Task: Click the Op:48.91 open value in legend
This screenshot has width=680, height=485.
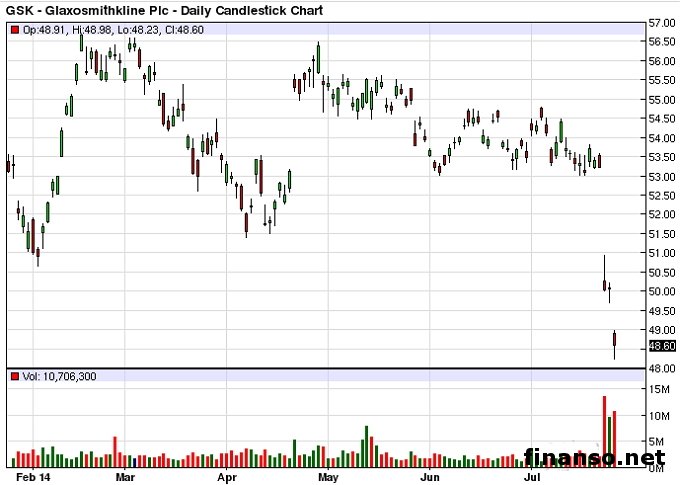Action: [42, 30]
